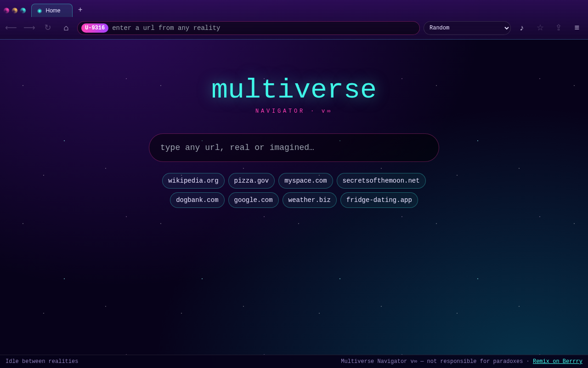The width and height of the screenshot is (588, 368).
Task: Click the U-9316 universe badge
Action: [95, 28]
